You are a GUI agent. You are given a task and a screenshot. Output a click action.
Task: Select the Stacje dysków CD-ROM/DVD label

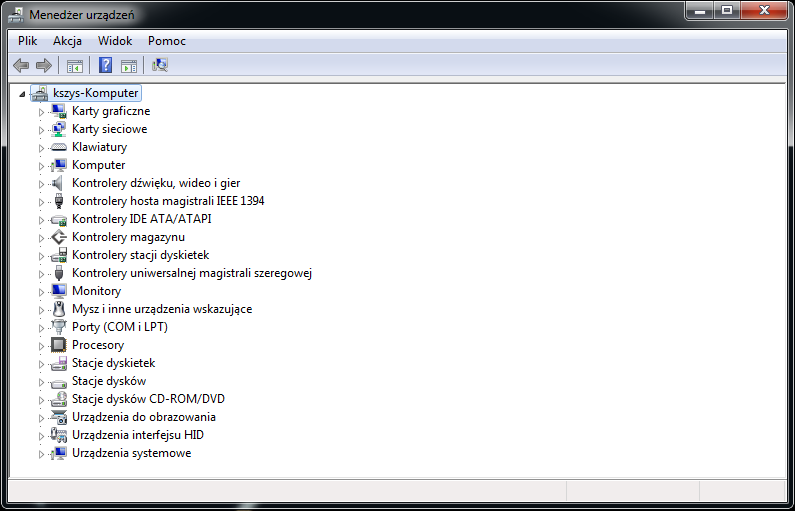click(x=148, y=399)
